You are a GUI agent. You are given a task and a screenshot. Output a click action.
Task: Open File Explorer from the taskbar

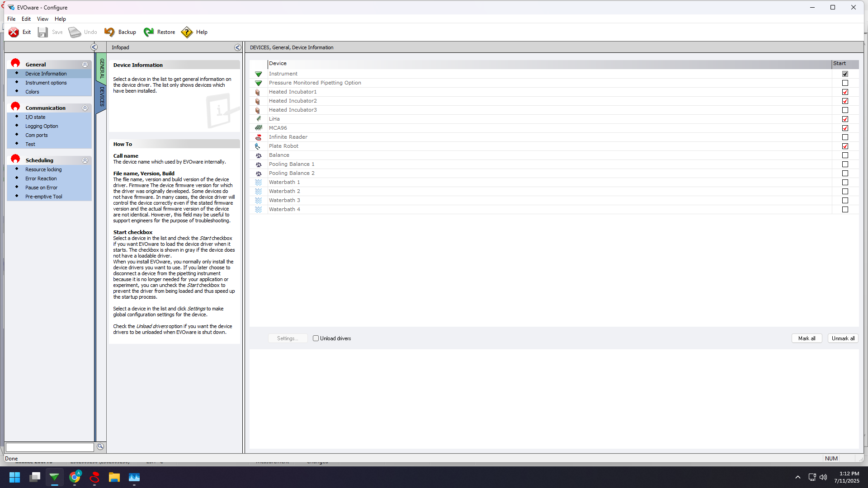pos(114,477)
